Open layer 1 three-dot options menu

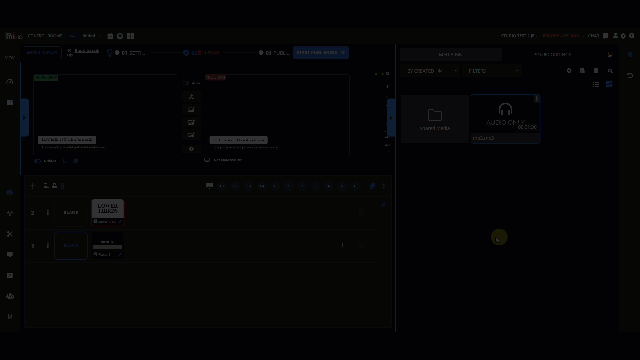[x=48, y=245]
